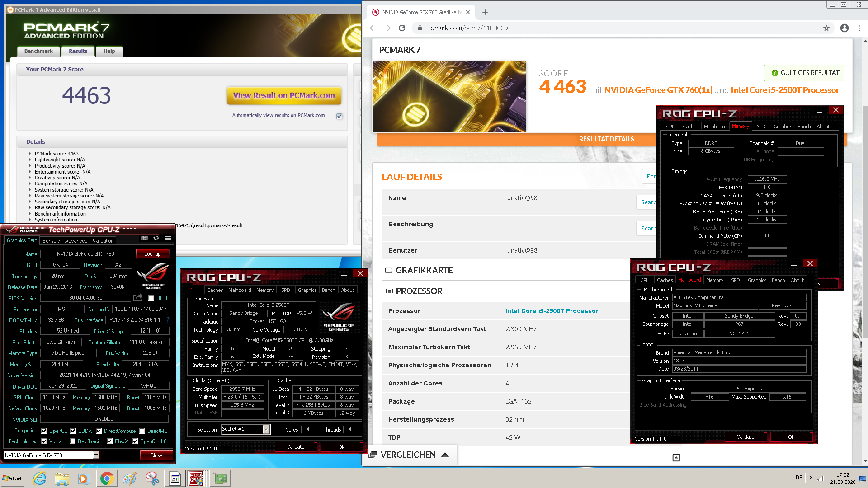Expand Benchmark information tree item
868x488 pixels.
[30, 214]
